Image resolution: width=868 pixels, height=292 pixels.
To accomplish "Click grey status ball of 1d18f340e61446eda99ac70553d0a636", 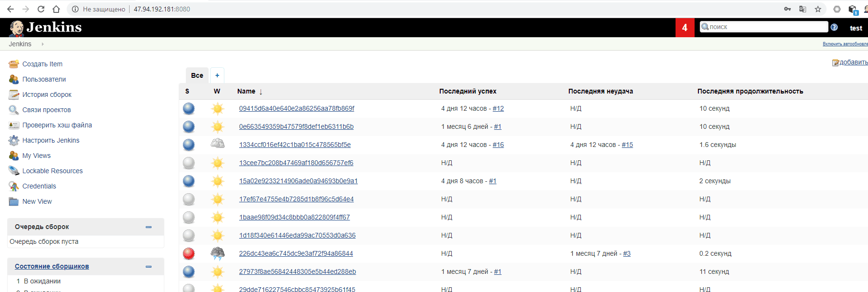I will pos(189,236).
